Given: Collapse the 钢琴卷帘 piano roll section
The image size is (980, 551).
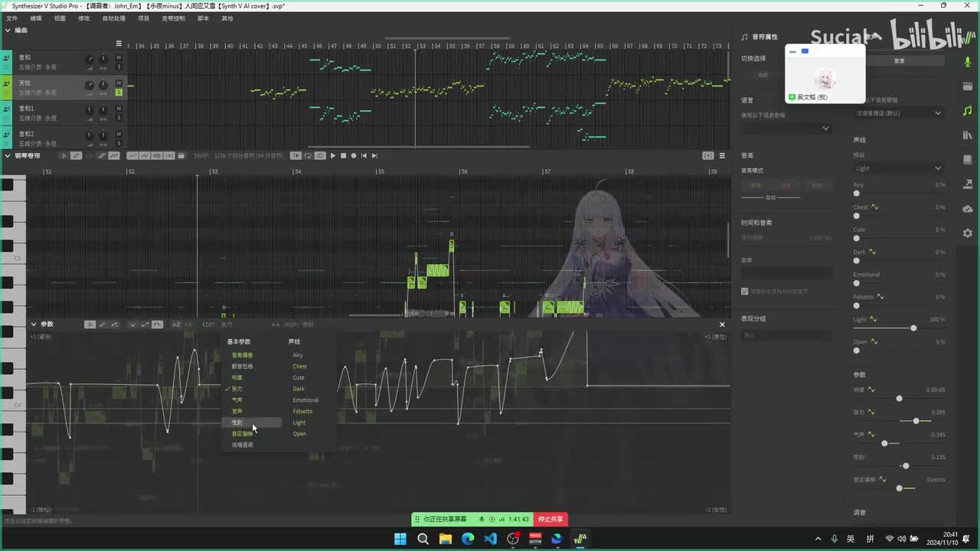Looking at the screenshot, I should [8, 155].
